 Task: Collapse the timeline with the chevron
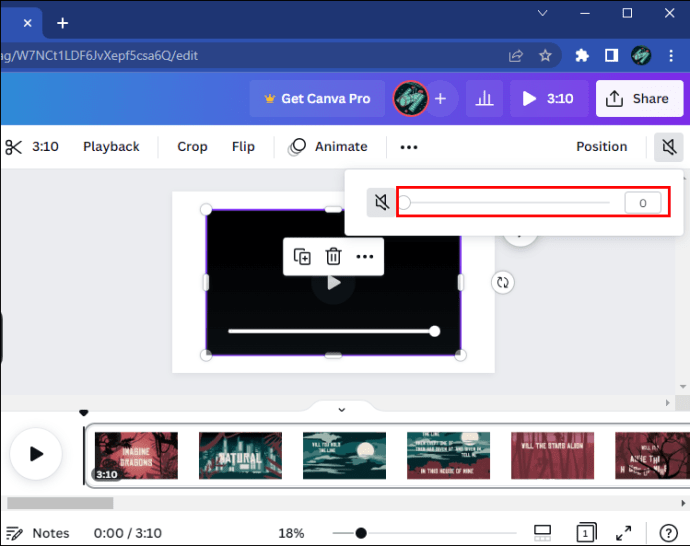click(341, 410)
